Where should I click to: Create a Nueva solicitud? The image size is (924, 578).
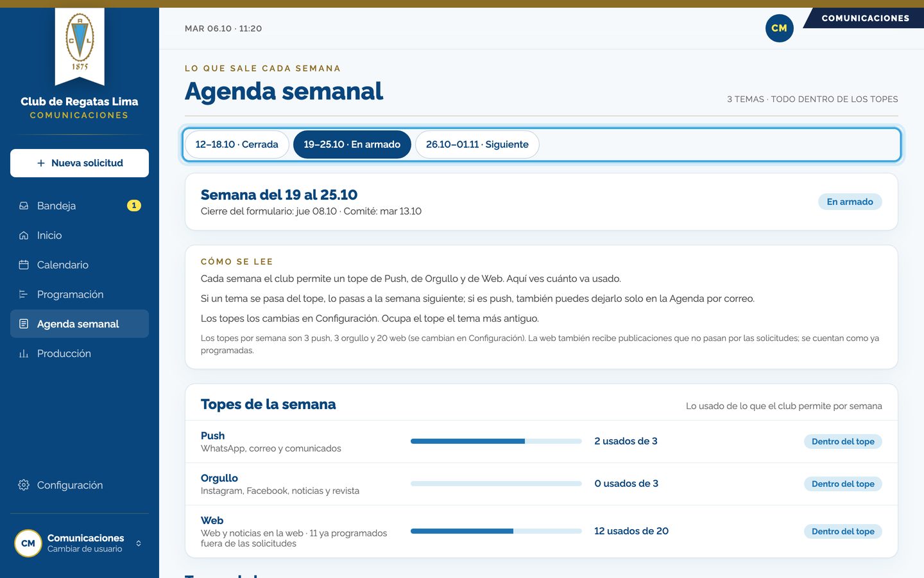pos(80,163)
